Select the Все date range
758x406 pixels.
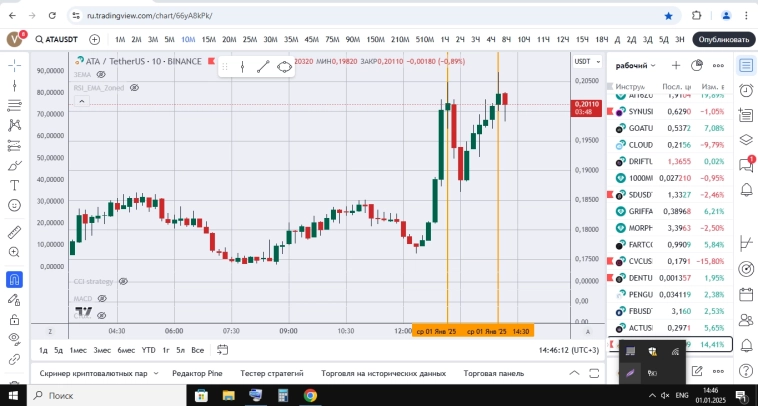(x=197, y=350)
